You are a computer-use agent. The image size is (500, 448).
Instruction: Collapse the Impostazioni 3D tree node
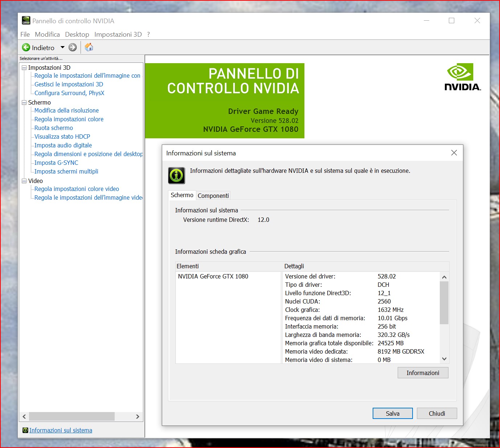point(24,68)
